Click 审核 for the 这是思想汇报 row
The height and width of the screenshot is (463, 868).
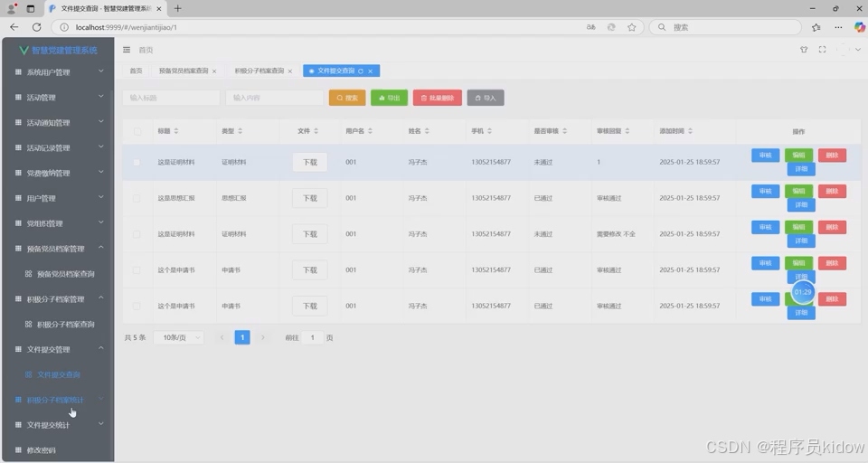[766, 191]
